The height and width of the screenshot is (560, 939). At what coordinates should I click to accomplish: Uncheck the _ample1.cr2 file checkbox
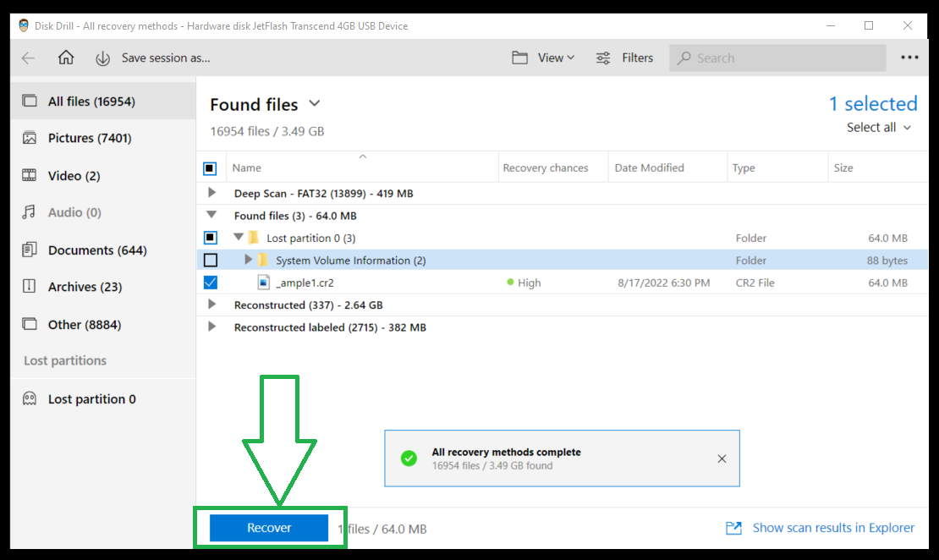point(212,283)
